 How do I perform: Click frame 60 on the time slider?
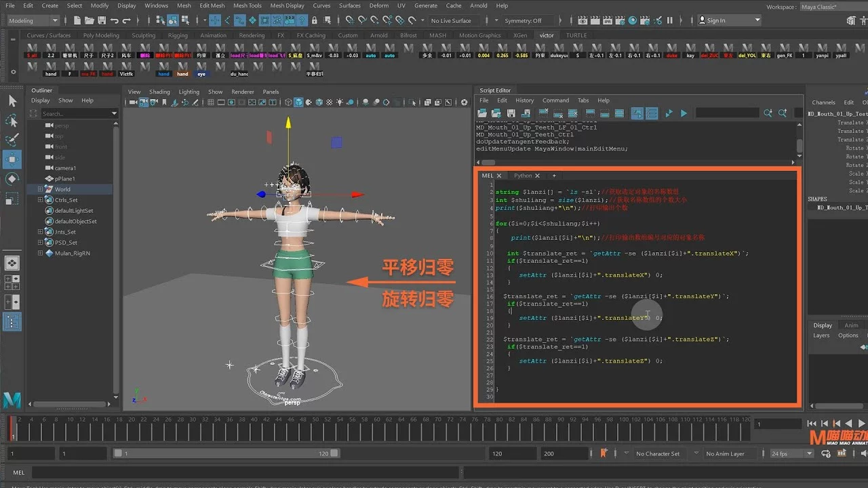point(375,428)
